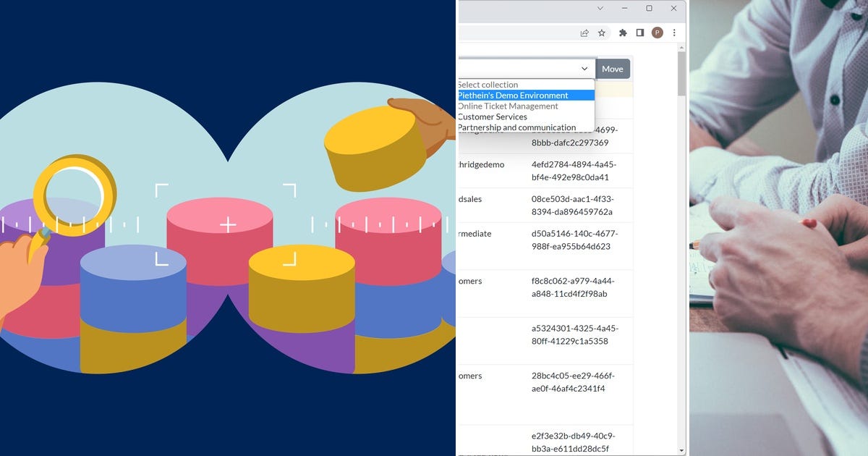Open the profile avatar "P"
The image size is (868, 456).
658,33
